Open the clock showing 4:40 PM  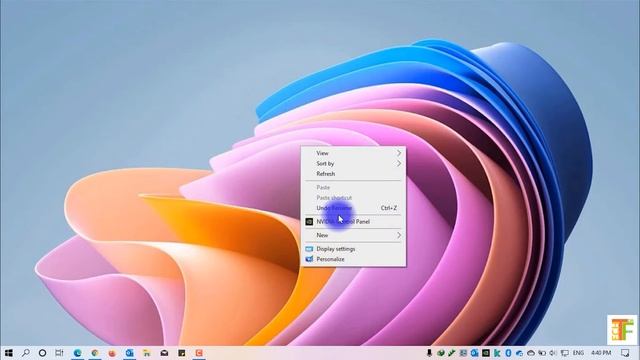(x=601, y=353)
